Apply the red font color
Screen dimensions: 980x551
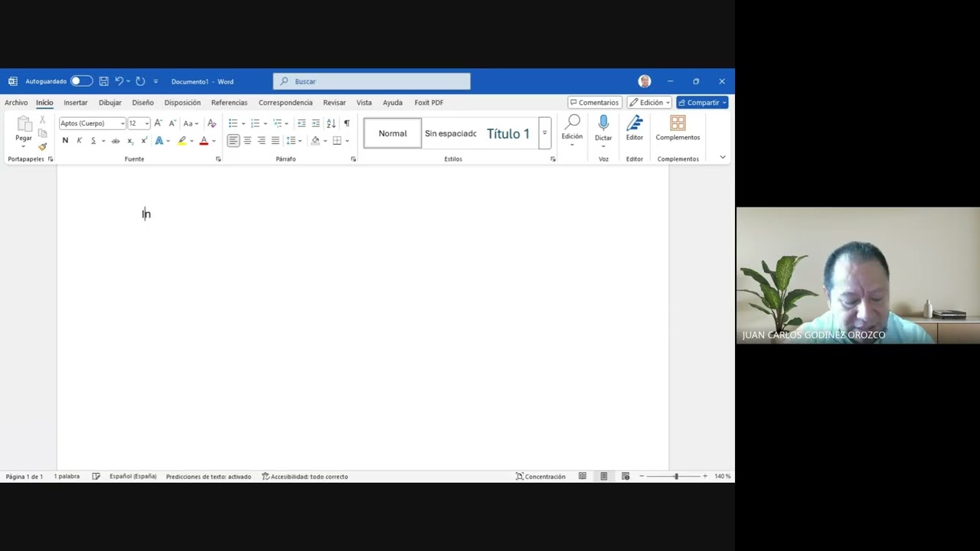(x=204, y=141)
